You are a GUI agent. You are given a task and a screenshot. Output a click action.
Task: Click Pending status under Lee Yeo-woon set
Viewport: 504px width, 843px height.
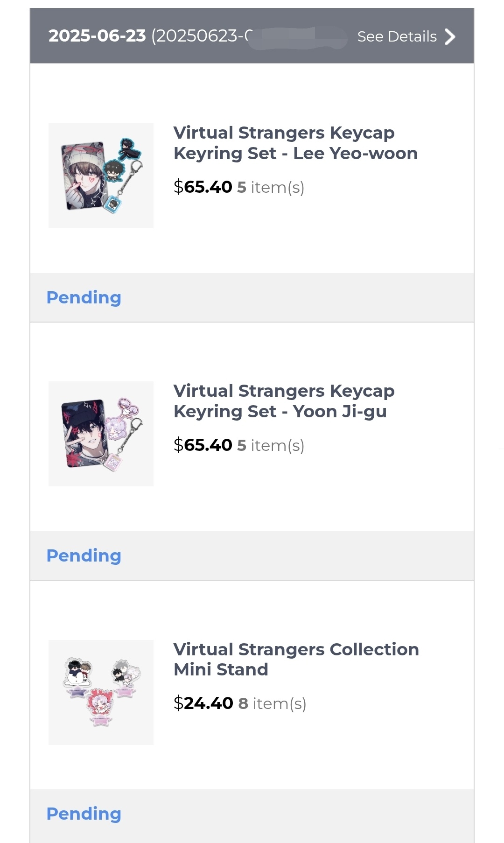coord(84,297)
